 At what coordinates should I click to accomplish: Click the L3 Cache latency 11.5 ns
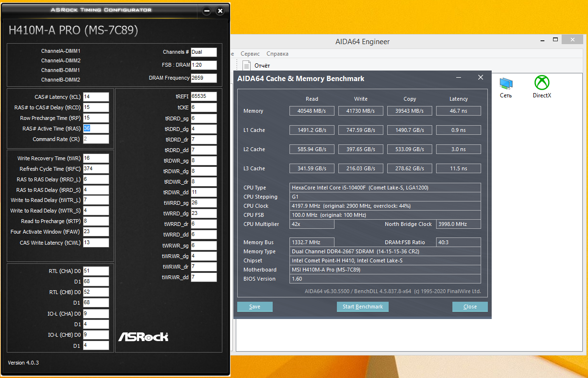[459, 168]
